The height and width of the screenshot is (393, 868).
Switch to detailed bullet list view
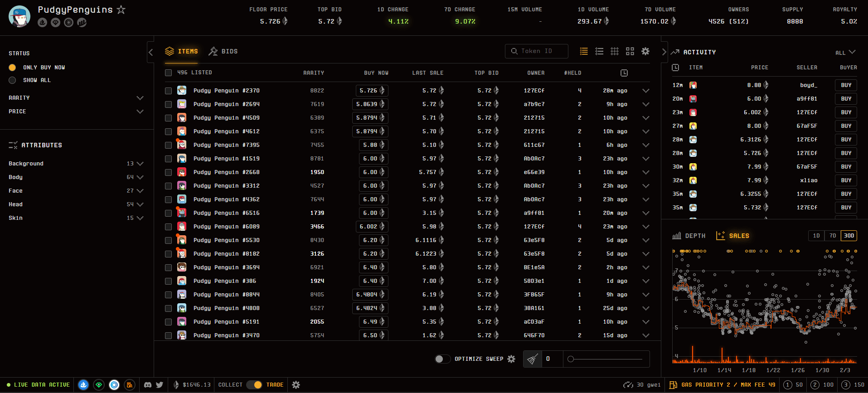(x=599, y=51)
